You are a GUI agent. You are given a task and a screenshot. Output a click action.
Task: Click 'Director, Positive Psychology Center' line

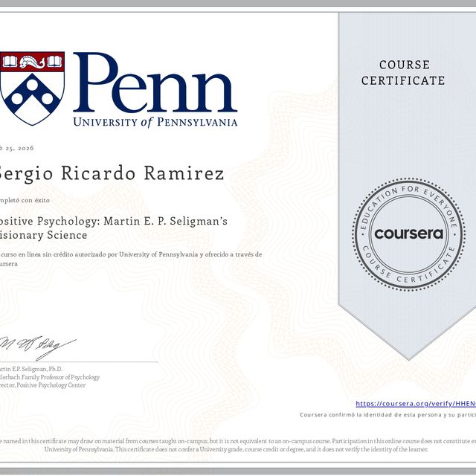pyautogui.click(x=43, y=385)
